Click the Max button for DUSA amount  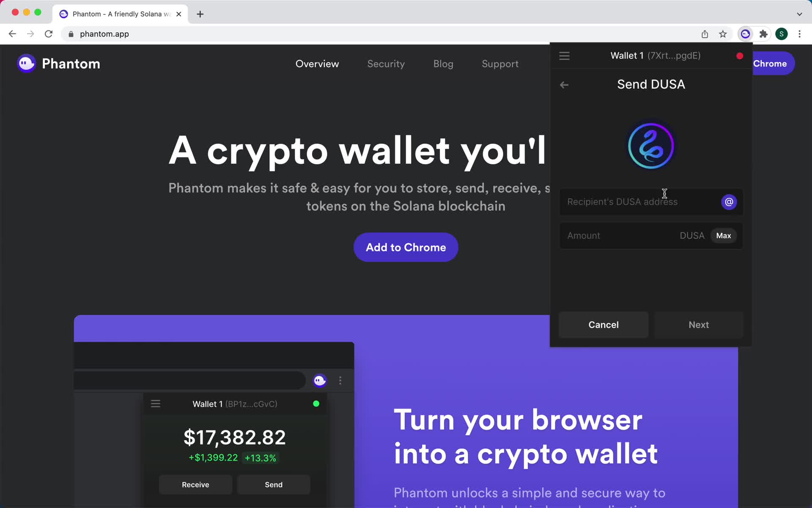tap(723, 235)
